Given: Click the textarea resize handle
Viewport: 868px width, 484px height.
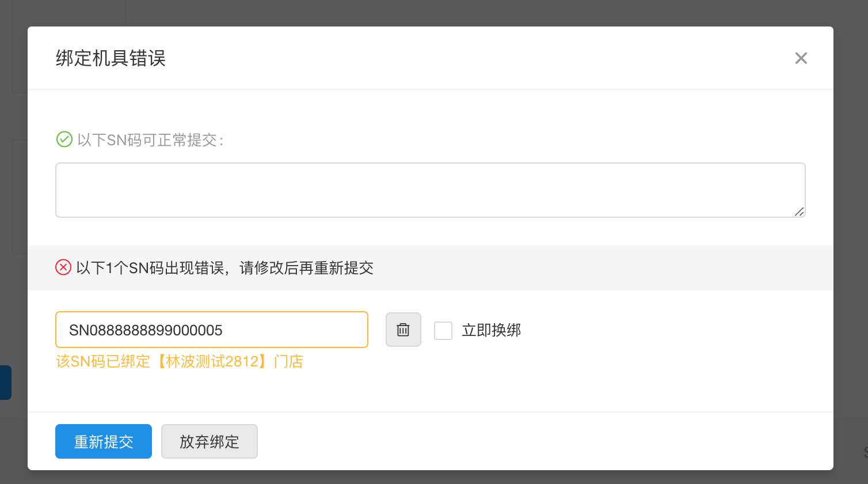Looking at the screenshot, I should coord(799,211).
